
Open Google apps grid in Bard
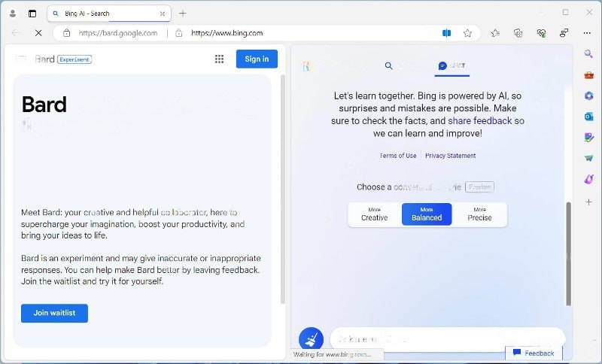[219, 59]
